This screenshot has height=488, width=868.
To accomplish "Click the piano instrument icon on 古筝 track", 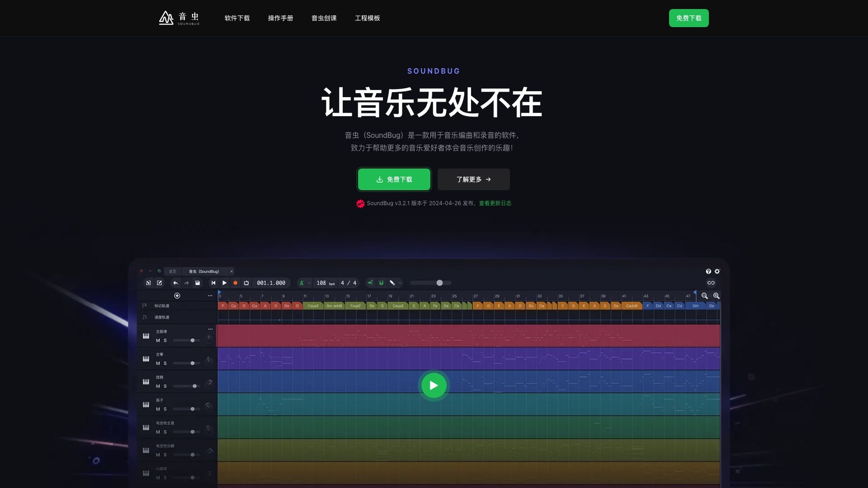I will point(146,359).
